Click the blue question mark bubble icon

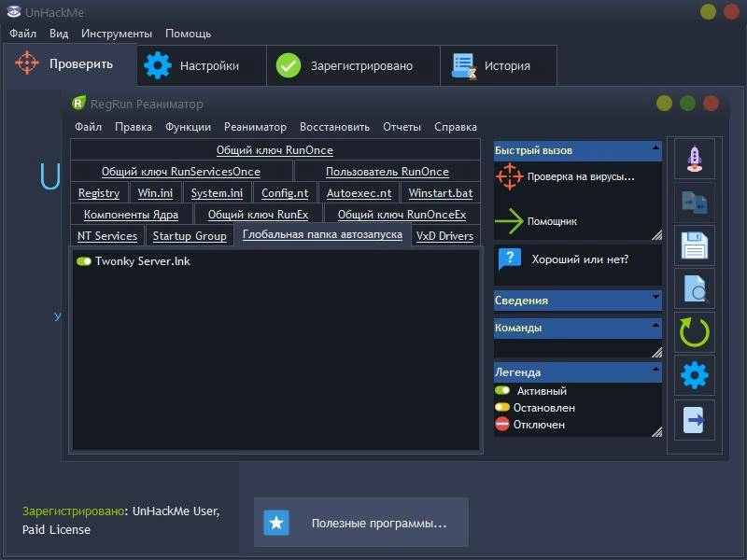click(509, 259)
